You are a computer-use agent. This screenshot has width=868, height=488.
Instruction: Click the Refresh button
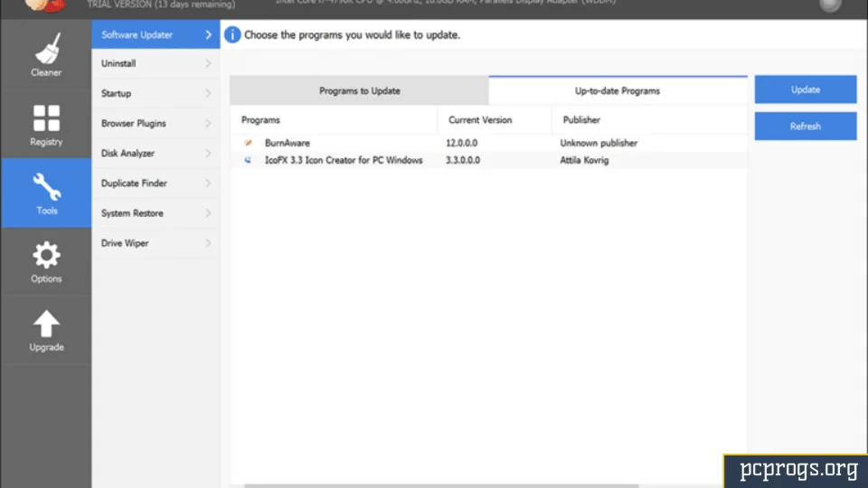click(806, 127)
